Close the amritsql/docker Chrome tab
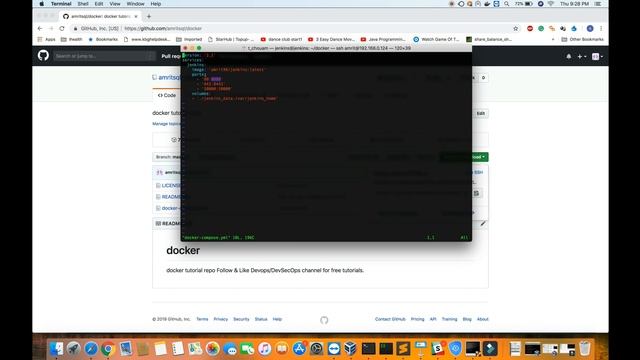This screenshot has height=360, width=640. [136, 16]
